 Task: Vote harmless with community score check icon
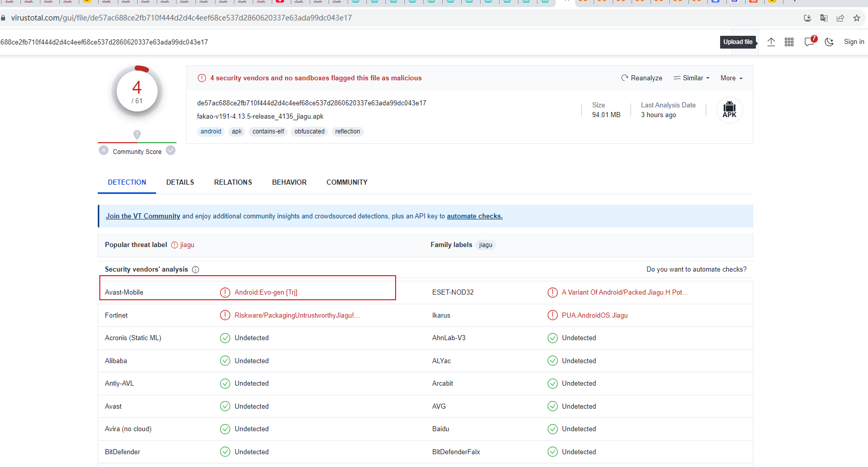click(171, 150)
